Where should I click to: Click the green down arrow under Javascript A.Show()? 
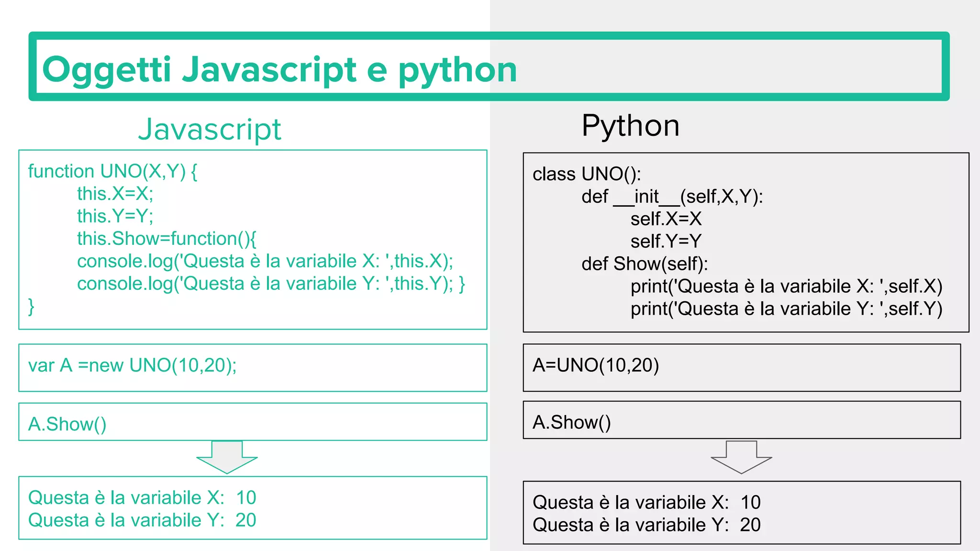[227, 457]
